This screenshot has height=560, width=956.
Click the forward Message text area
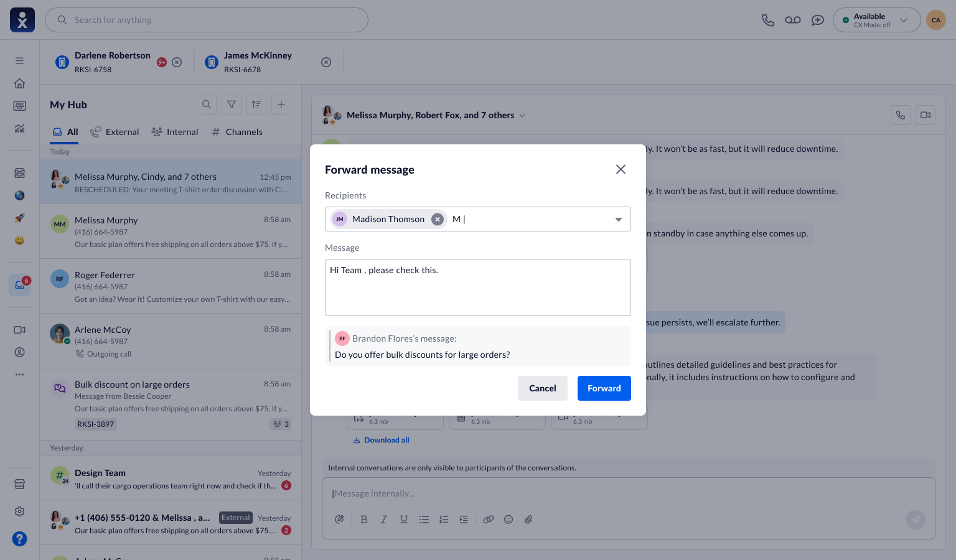click(x=478, y=287)
